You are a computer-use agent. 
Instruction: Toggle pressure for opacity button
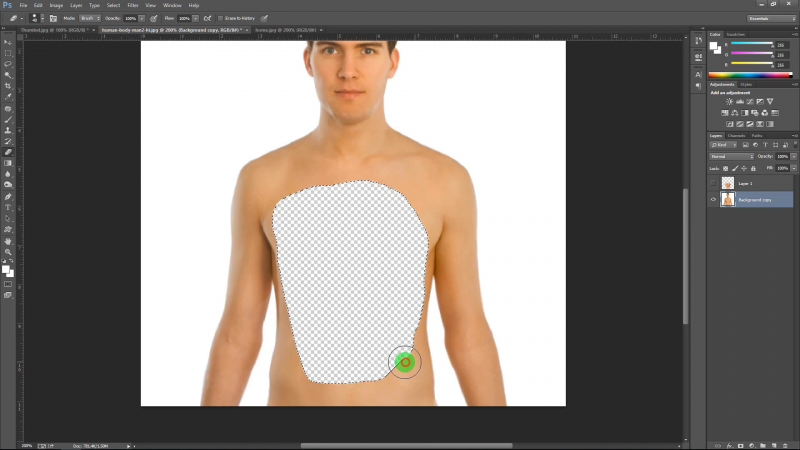(x=154, y=18)
